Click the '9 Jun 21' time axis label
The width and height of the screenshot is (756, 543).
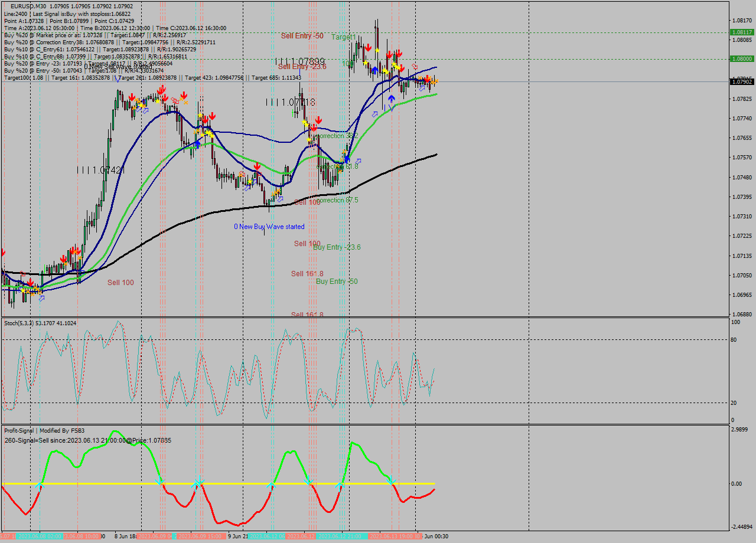[238, 536]
